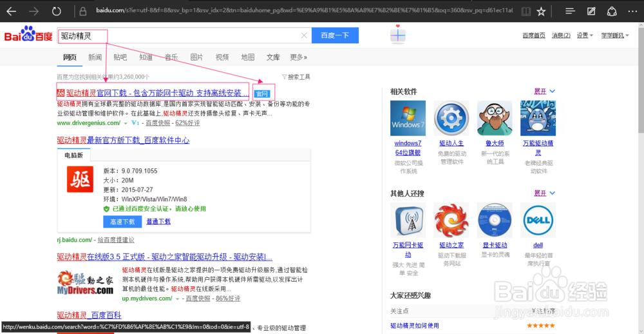
Task: Open 驱动之家 flame icon thumbnail
Action: point(451,220)
